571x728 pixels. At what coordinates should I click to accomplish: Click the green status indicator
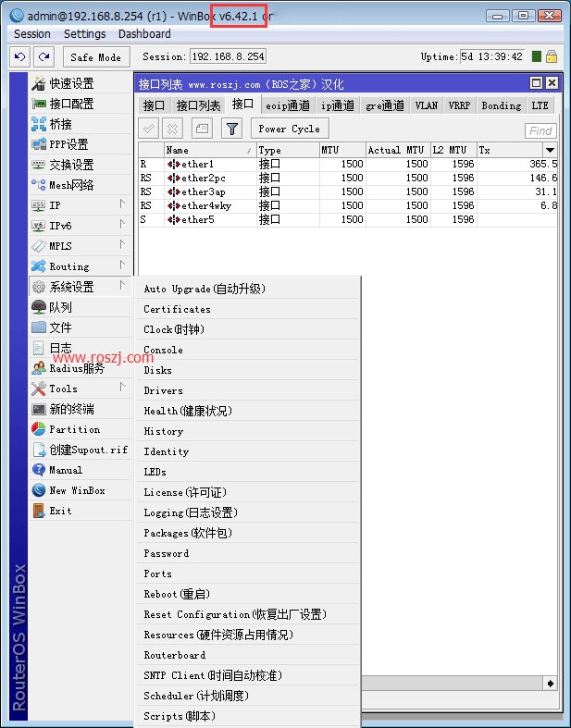(536, 56)
